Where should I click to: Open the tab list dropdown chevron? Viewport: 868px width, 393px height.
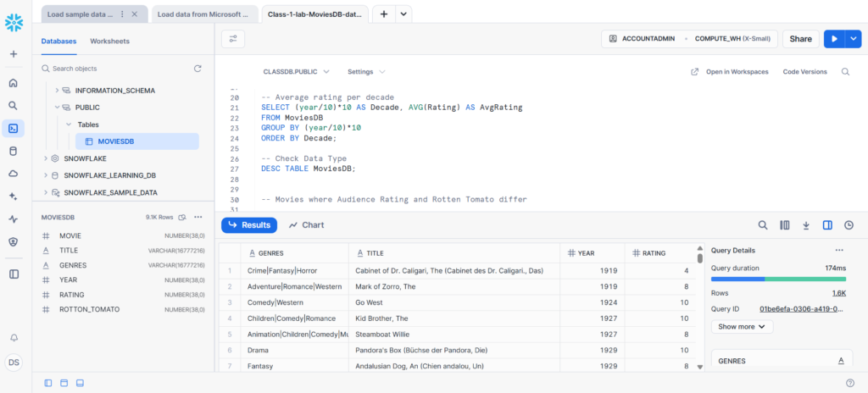tap(403, 14)
